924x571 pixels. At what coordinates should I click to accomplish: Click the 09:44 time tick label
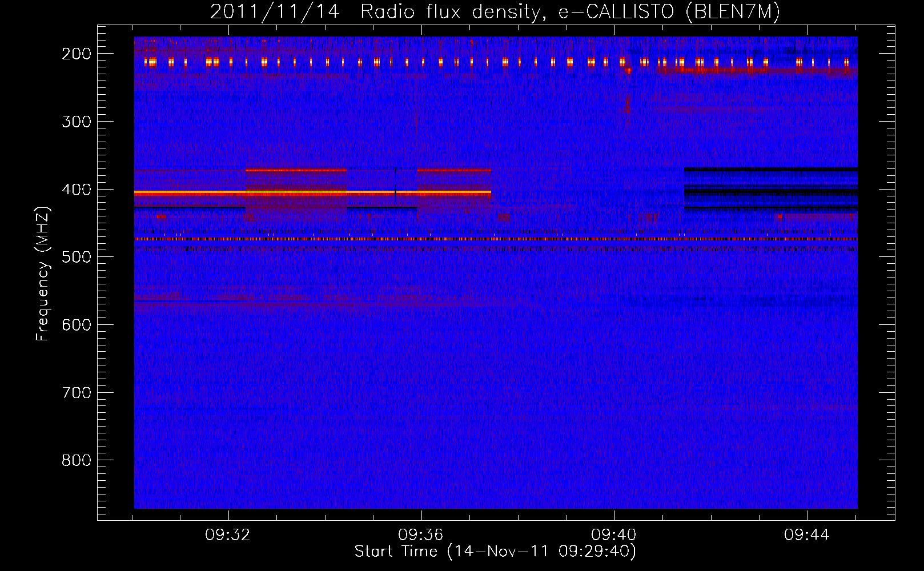[x=806, y=535]
